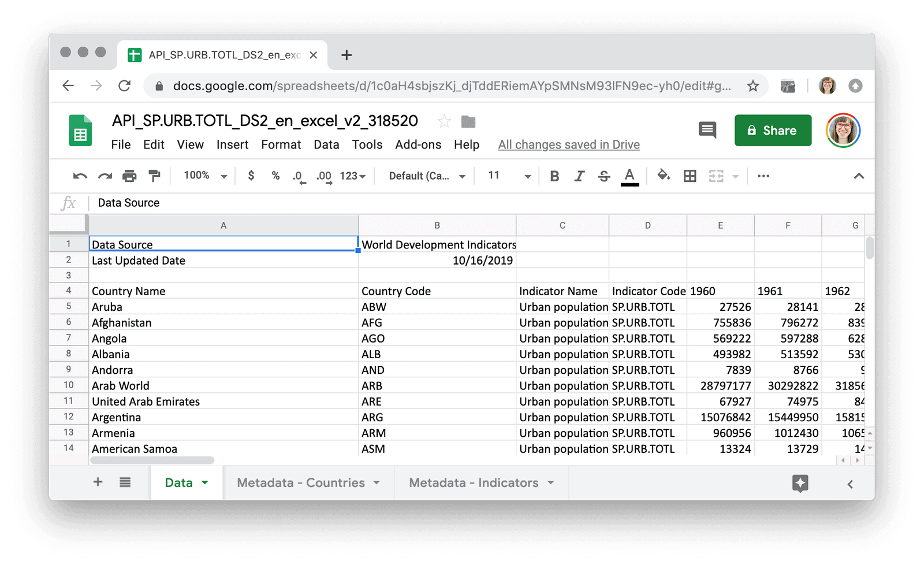Viewport: 924px width, 565px height.
Task: Open the Google account avatar in Sheets
Action: [x=843, y=130]
